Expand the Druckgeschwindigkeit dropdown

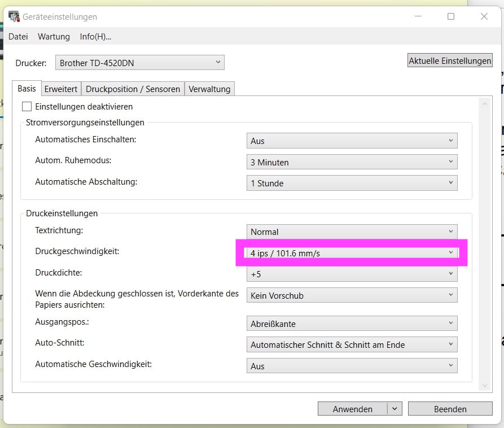point(352,253)
